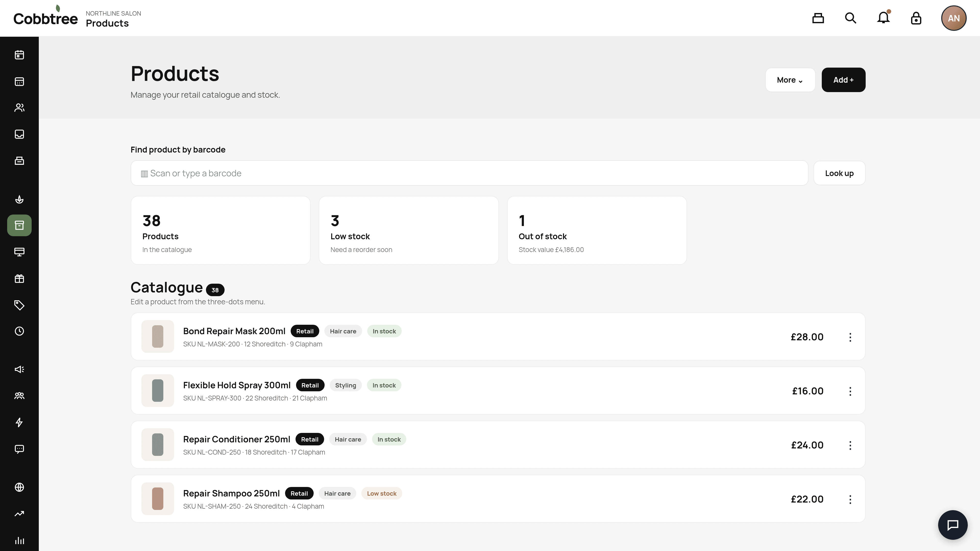The height and width of the screenshot is (551, 980).
Task: Open the floating chat bubble button
Action: (x=953, y=525)
